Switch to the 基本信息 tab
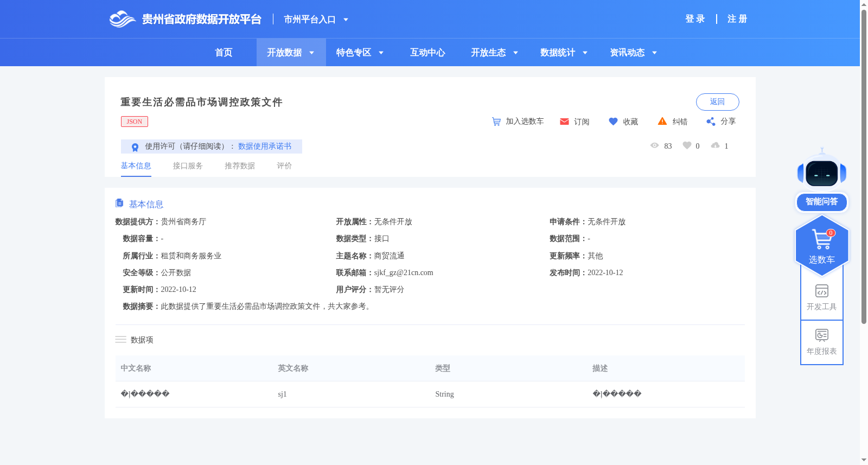Screen dimensions: 868x465 pyautogui.click(x=136, y=166)
